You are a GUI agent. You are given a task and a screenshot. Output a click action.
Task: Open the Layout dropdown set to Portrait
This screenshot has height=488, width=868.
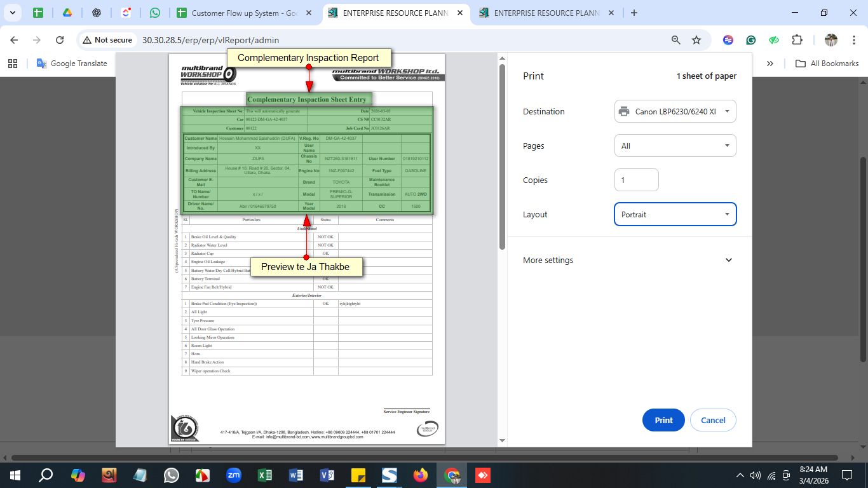(675, 214)
